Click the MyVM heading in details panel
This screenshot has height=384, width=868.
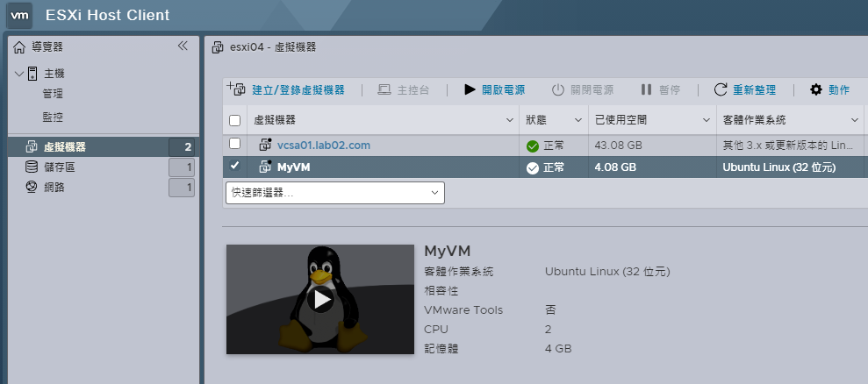(448, 252)
